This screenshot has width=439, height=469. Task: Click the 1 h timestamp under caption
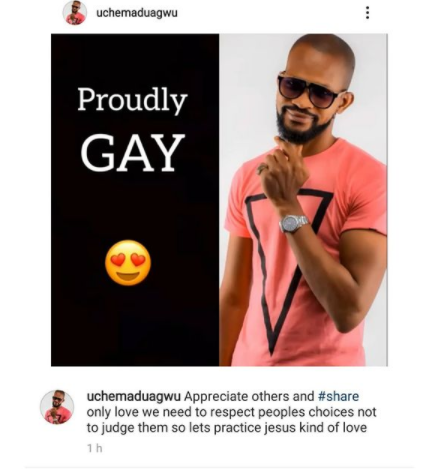point(95,448)
